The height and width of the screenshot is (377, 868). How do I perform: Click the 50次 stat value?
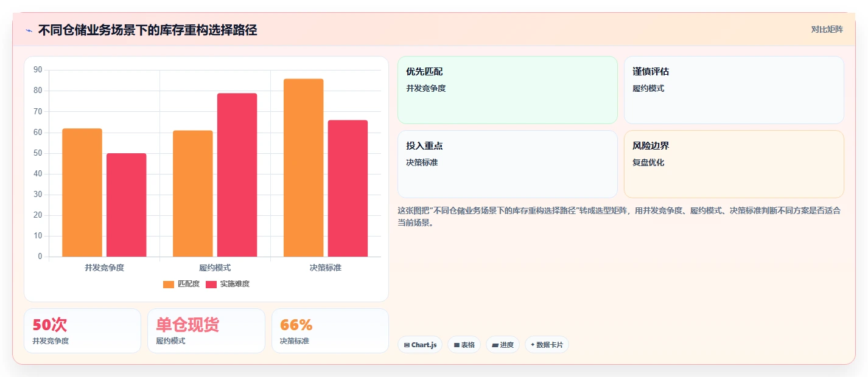point(50,325)
